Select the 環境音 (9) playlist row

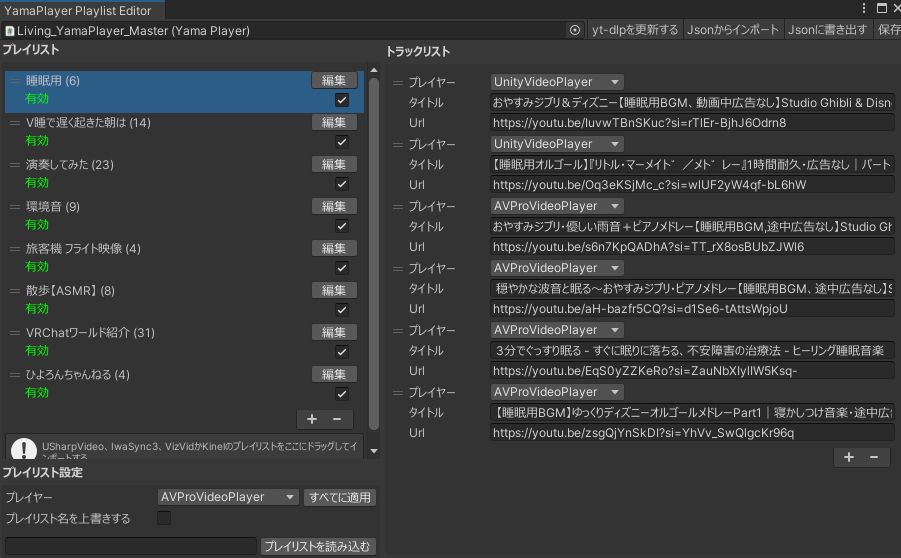(184, 216)
